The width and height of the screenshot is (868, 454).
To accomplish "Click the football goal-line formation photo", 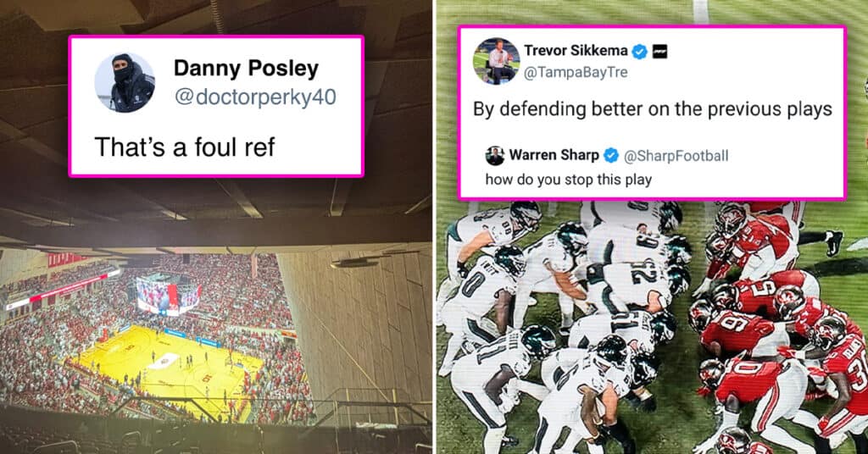I will point(652,326).
